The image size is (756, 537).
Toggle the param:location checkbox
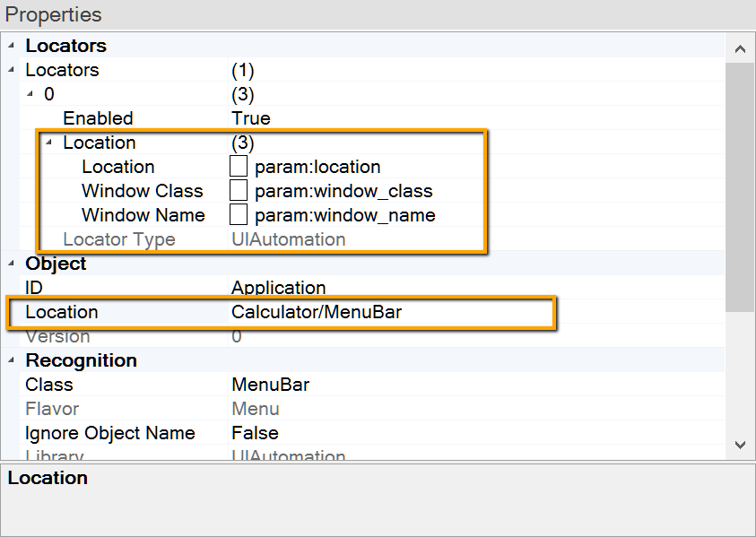[239, 167]
